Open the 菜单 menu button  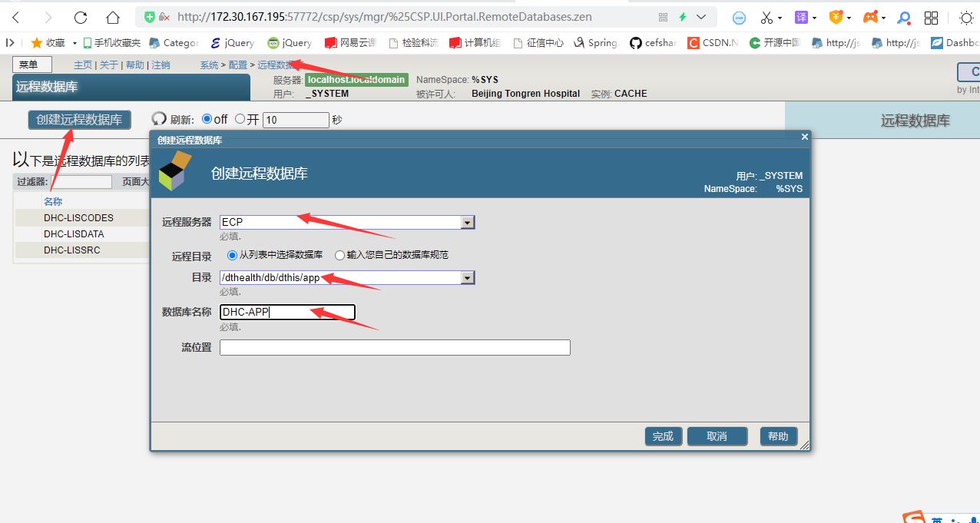[31, 65]
